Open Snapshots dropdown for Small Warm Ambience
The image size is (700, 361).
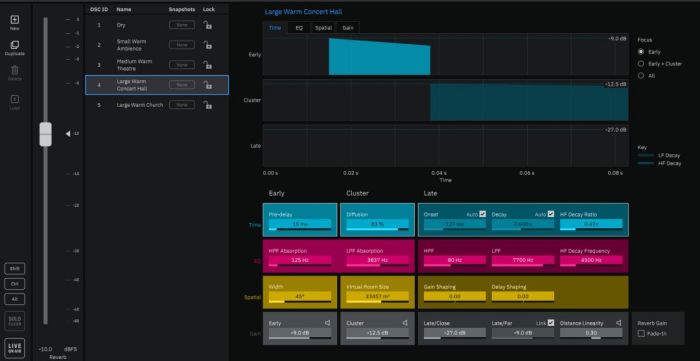point(182,45)
